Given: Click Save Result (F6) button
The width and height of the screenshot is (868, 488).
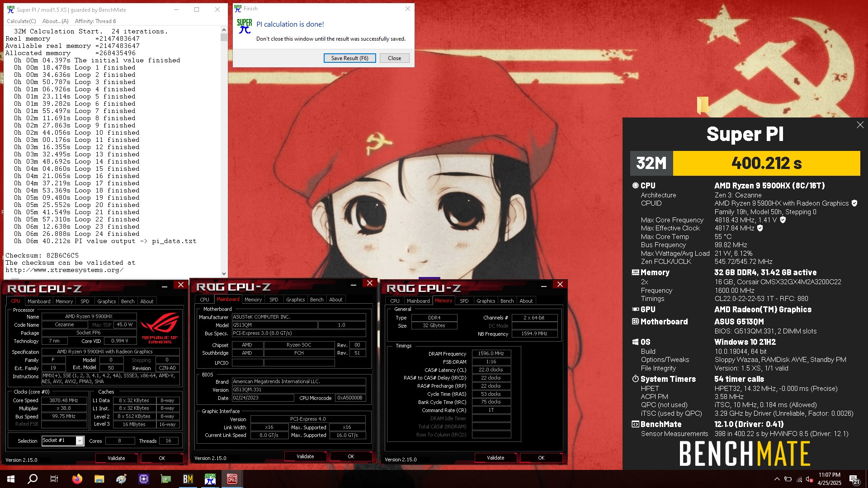Looking at the screenshot, I should click(x=349, y=58).
